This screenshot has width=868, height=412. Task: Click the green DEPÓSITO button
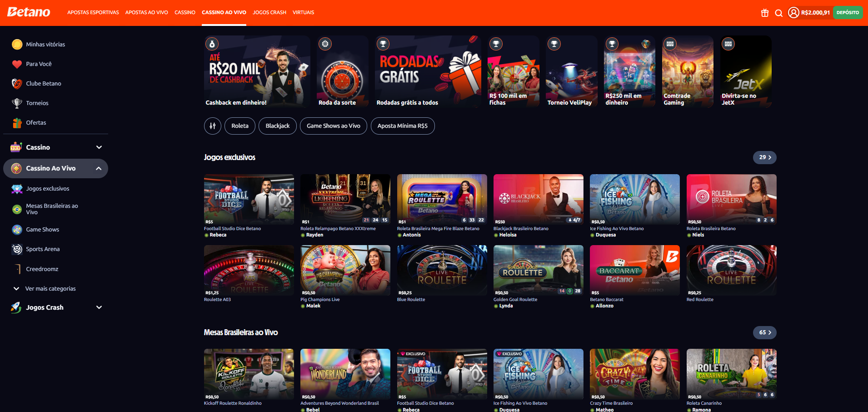click(848, 13)
